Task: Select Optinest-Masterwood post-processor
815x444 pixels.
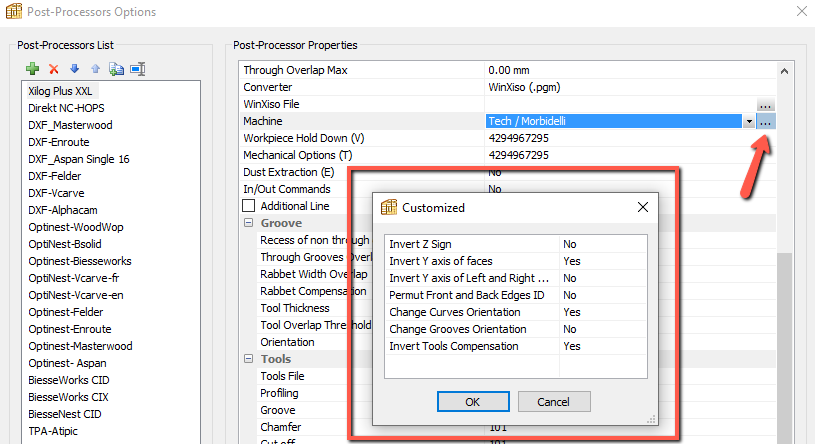Action: pyautogui.click(x=81, y=346)
